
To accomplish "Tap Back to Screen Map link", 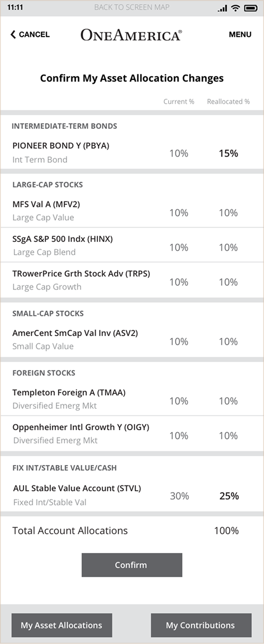I will [x=132, y=8].
